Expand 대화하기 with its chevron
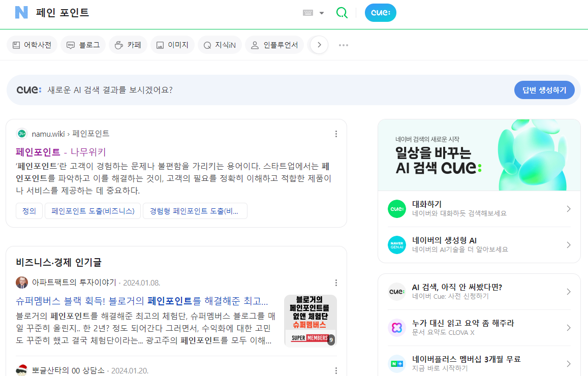This screenshot has width=588, height=376. [x=569, y=209]
